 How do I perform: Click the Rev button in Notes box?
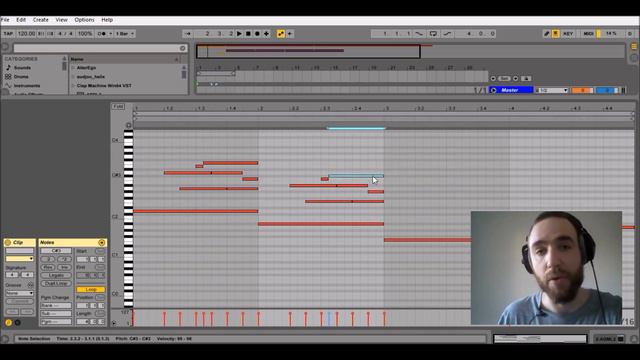tap(48, 267)
